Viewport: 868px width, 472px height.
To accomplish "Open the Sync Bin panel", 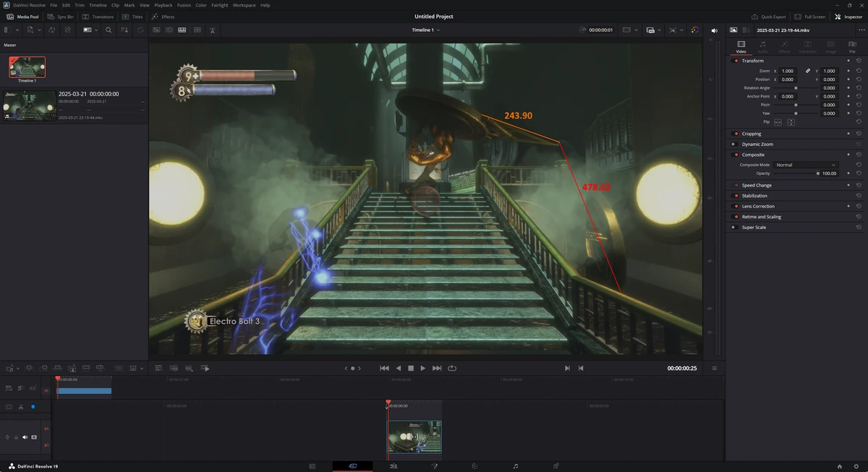I will (61, 17).
